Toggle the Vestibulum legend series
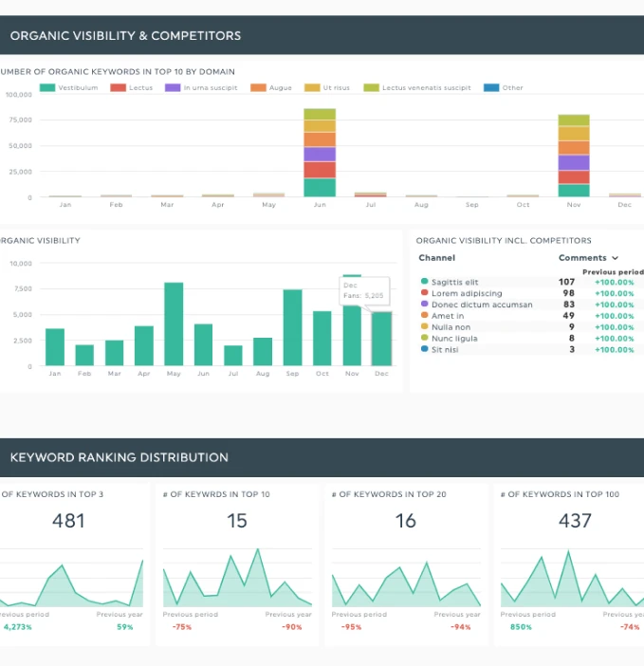The width and height of the screenshot is (644, 666). 69,88
